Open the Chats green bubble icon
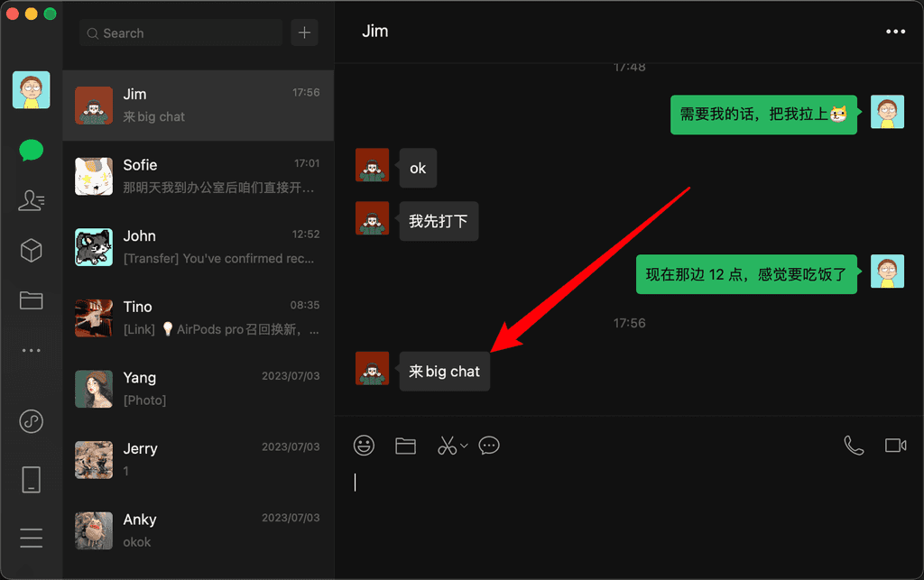 tap(32, 150)
